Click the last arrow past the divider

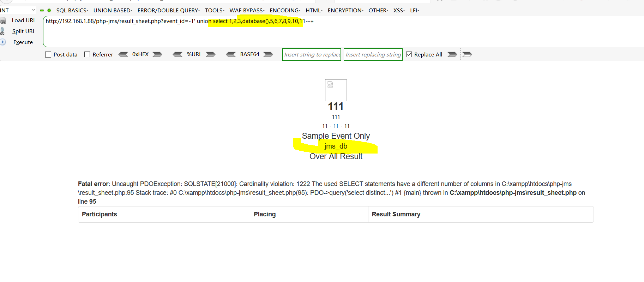coord(467,54)
